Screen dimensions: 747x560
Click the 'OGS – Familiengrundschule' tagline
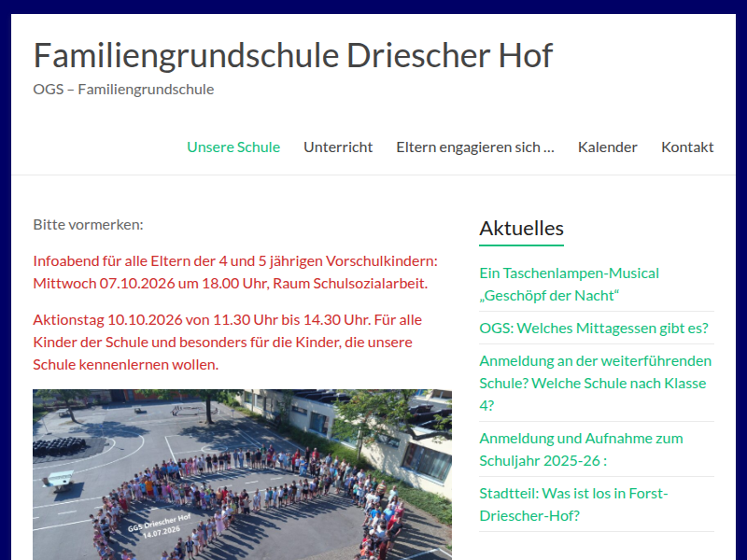123,89
